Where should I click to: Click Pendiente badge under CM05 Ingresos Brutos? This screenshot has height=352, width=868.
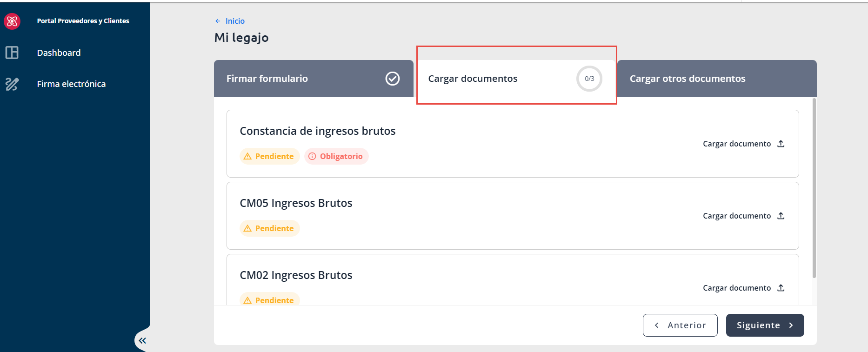pyautogui.click(x=269, y=228)
